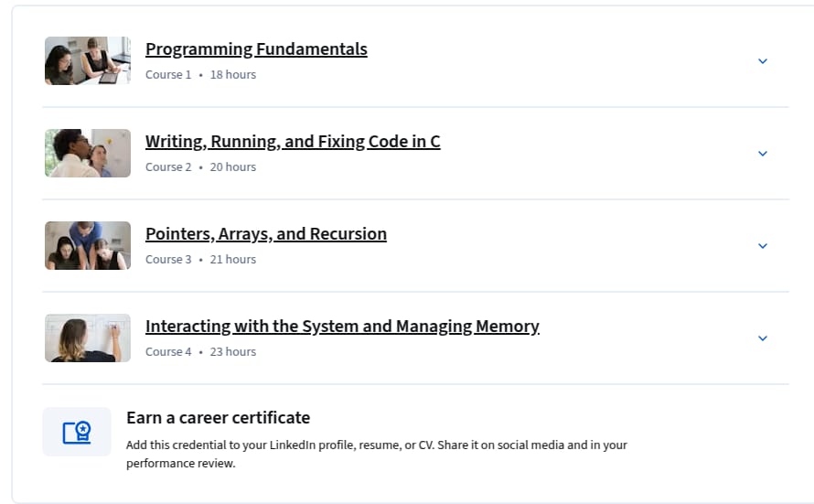814x504 pixels.
Task: Click the 'Course 1' label
Action: (168, 75)
